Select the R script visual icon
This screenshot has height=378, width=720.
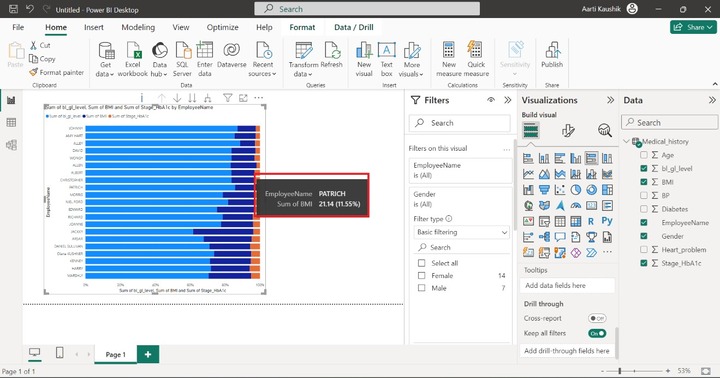[x=591, y=221]
